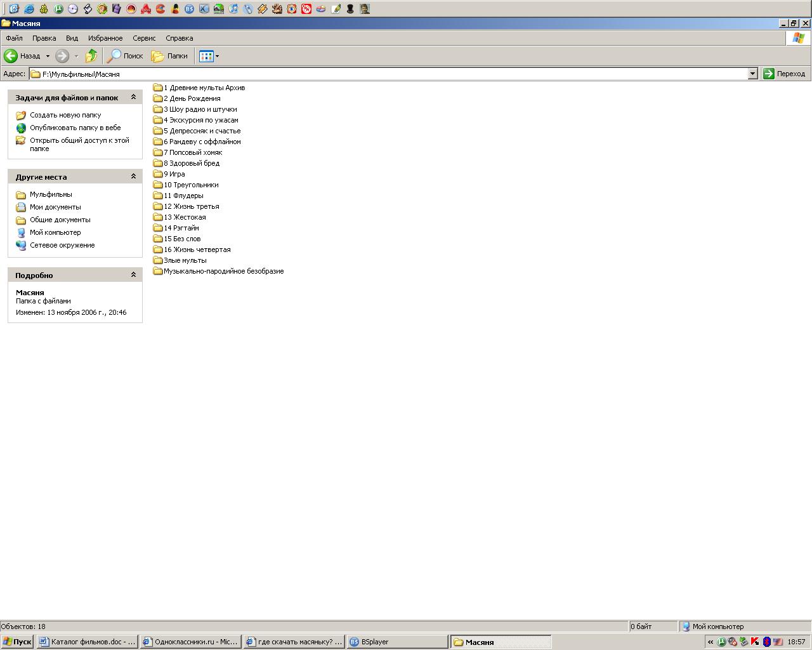
Task: Click 'Опубликовать папку в вебе' link
Action: [75, 128]
